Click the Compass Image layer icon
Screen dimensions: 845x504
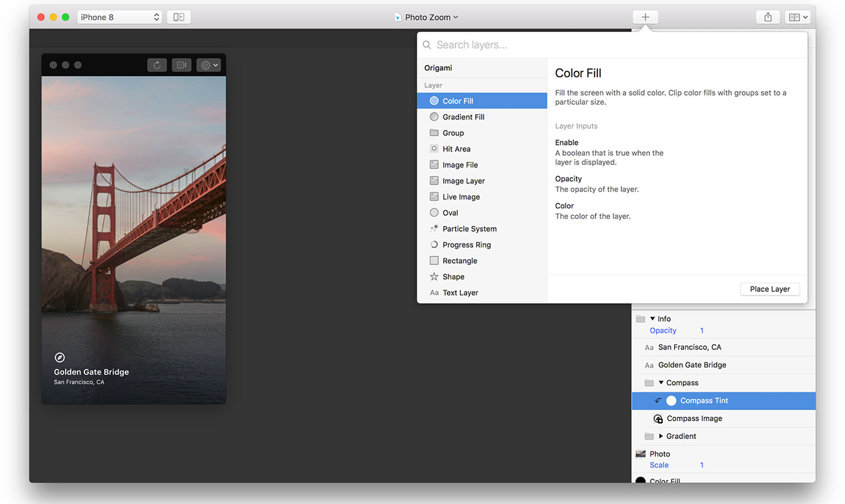[x=658, y=418]
